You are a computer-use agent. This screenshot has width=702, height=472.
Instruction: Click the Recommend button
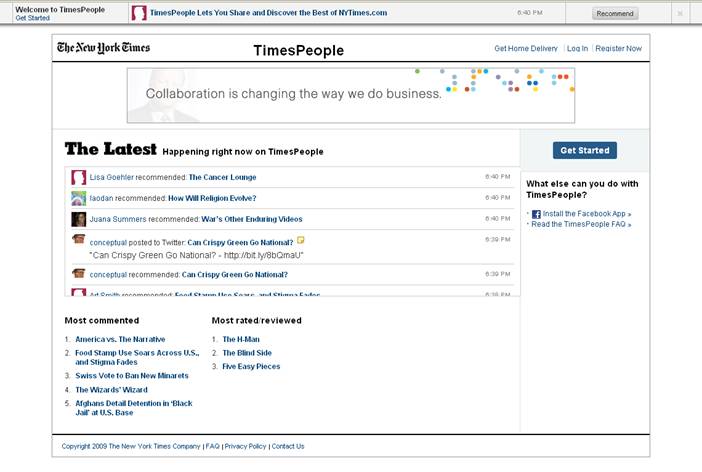click(x=615, y=13)
